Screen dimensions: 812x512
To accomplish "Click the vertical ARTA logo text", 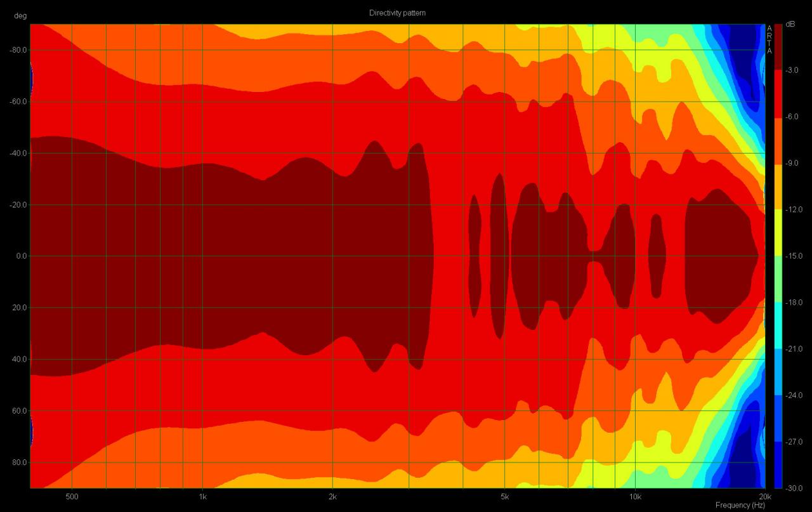I will coord(769,39).
